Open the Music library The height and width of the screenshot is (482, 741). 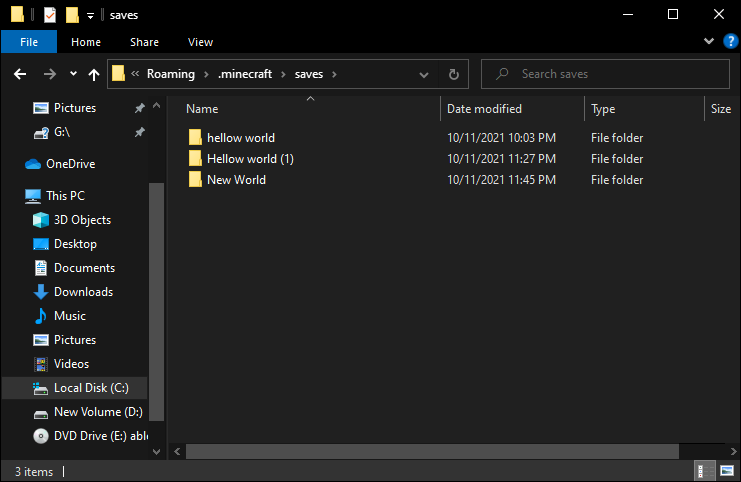[x=70, y=316]
